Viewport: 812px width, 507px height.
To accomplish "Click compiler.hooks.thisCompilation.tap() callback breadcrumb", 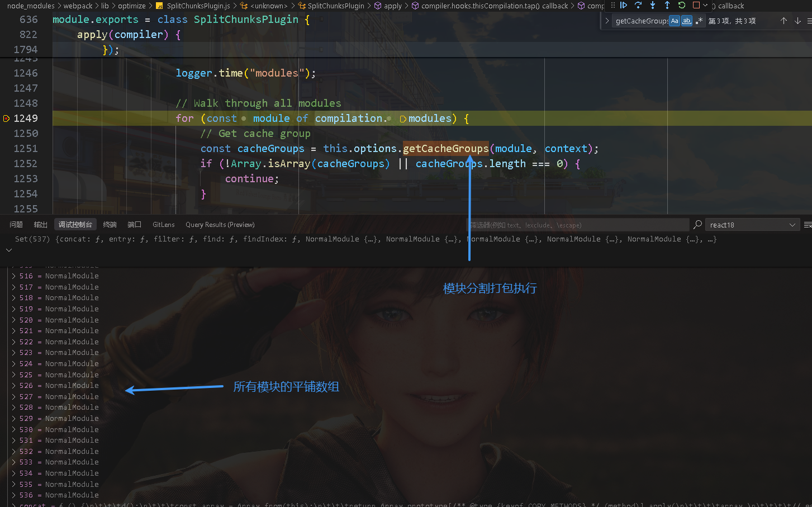I will 494,6.
